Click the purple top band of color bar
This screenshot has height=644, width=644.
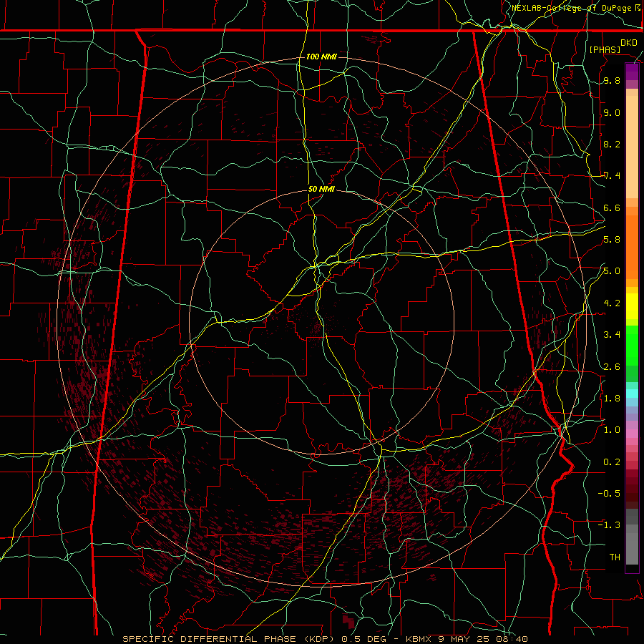632,72
